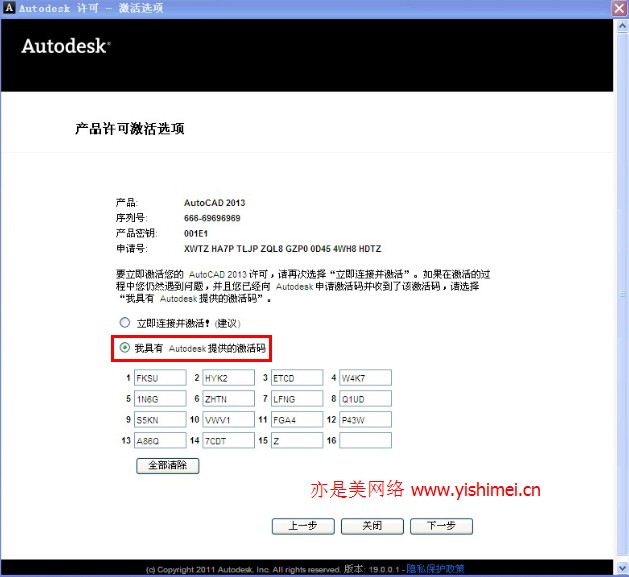Click activation code field 2 containing HYK2
Image resolution: width=629 pixels, height=577 pixels.
pyautogui.click(x=229, y=378)
